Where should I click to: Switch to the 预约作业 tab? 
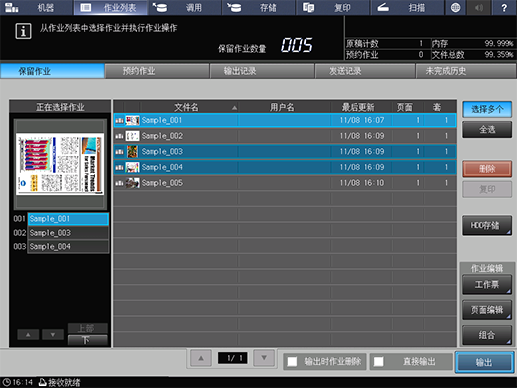click(157, 71)
